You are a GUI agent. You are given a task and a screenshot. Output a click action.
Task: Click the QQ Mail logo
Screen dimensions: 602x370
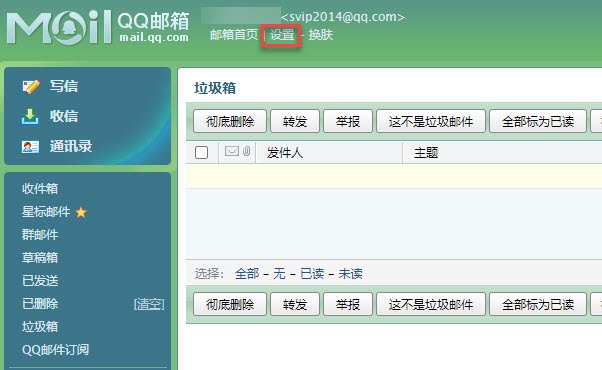click(98, 27)
